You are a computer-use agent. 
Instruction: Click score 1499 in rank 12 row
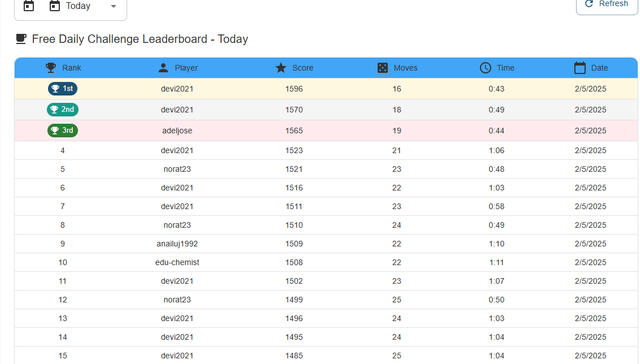[294, 300]
